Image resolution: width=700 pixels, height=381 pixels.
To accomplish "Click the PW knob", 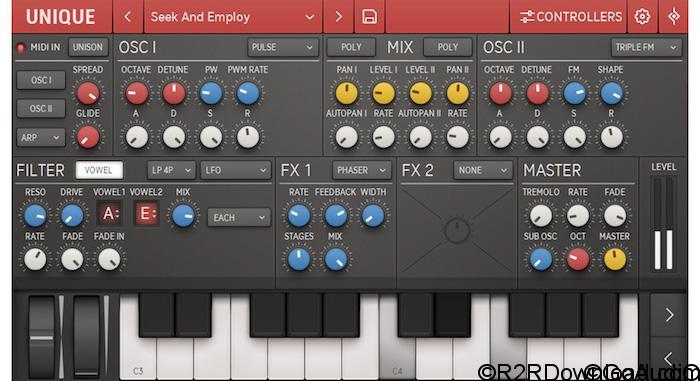I will (211, 93).
